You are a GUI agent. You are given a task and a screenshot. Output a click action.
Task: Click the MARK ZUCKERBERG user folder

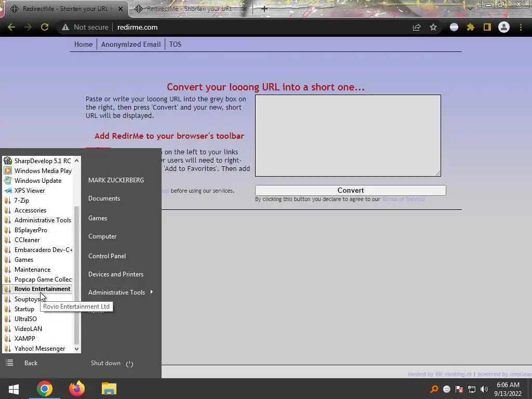(116, 180)
